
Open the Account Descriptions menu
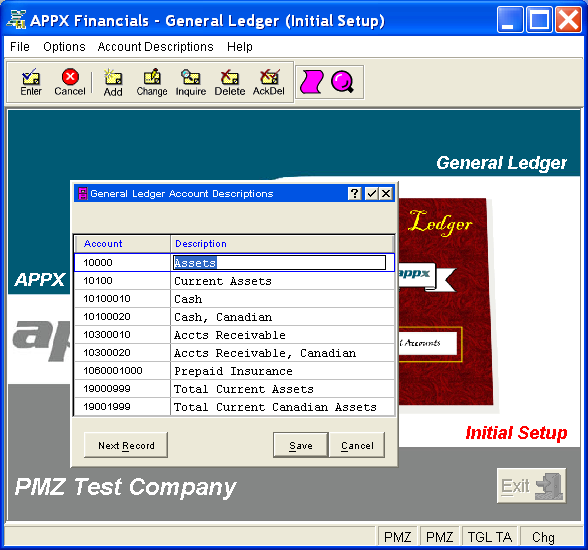coord(155,47)
